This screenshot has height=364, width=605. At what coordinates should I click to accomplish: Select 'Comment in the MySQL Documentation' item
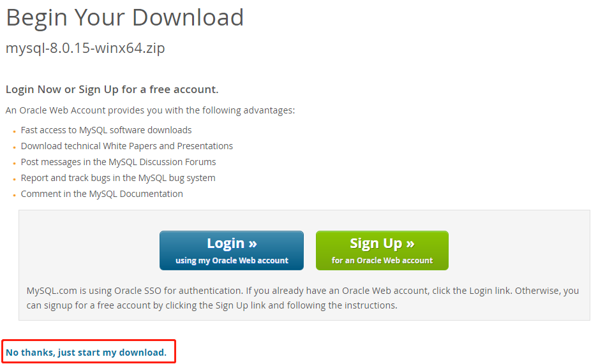(102, 194)
